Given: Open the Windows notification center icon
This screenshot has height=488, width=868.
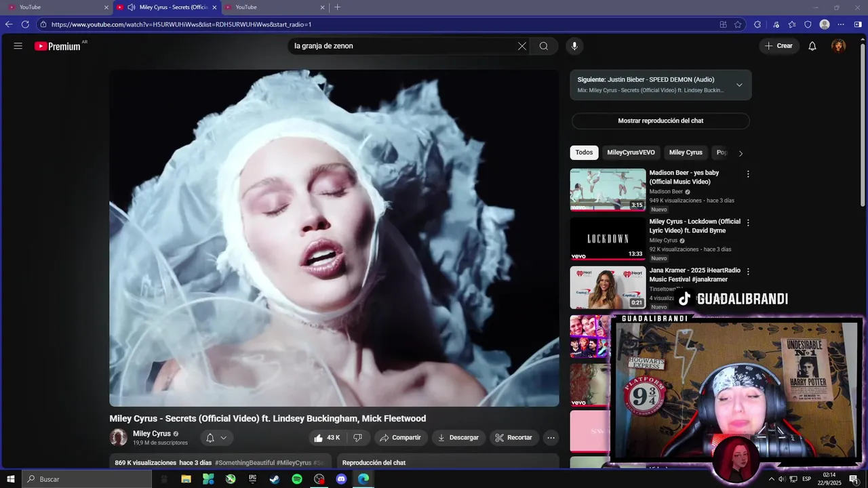Looking at the screenshot, I should [x=854, y=479].
